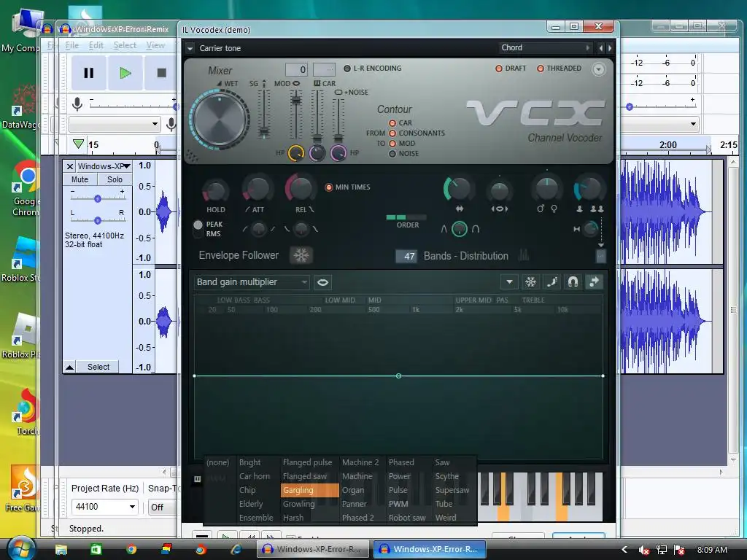Close the Windows-XP track with X
Image resolution: width=747 pixels, height=560 pixels.
tap(69, 166)
